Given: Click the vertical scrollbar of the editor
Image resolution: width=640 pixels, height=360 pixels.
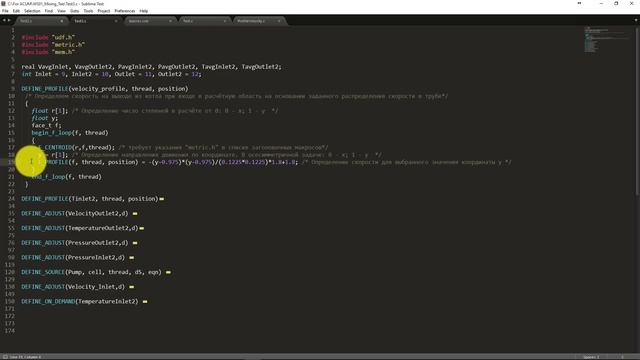Looking at the screenshot, I should 637,110.
